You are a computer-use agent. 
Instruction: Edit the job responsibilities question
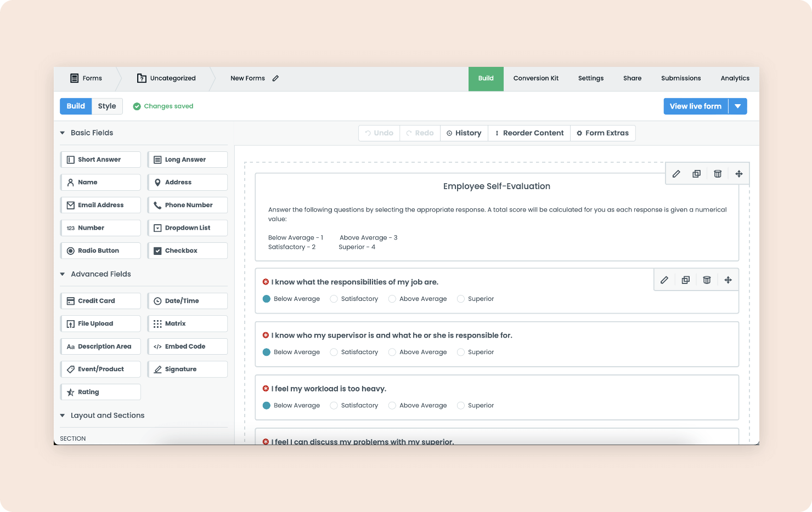coord(664,280)
